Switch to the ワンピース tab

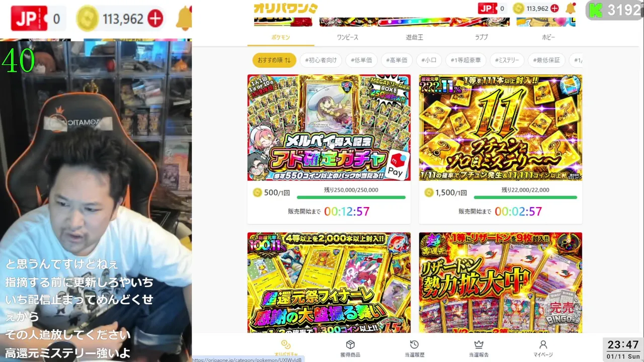(x=348, y=37)
